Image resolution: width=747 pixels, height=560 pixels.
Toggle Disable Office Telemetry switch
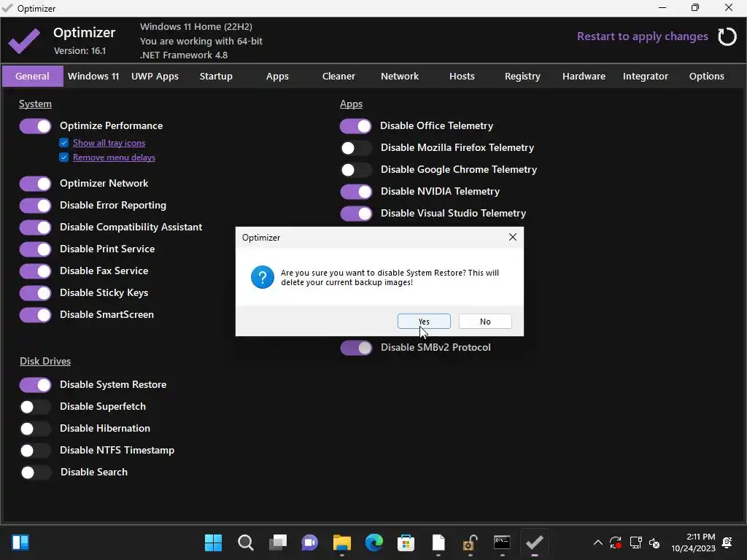(355, 126)
